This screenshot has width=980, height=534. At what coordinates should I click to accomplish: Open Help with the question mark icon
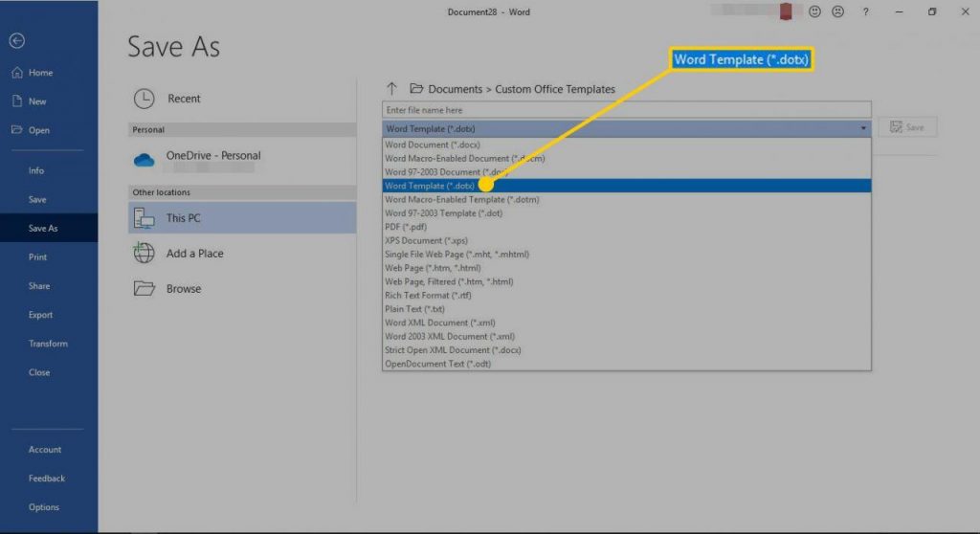pos(865,11)
